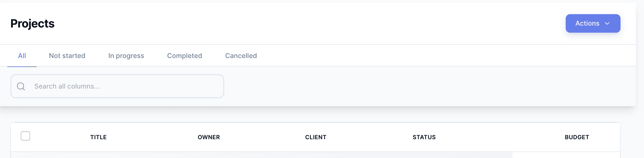The width and height of the screenshot is (644, 158).
Task: Switch to the All tab
Action: click(x=22, y=56)
